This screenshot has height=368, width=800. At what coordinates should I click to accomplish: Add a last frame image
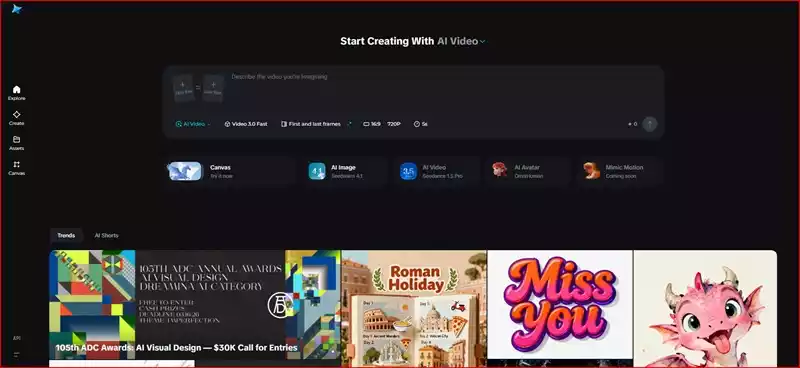click(213, 88)
